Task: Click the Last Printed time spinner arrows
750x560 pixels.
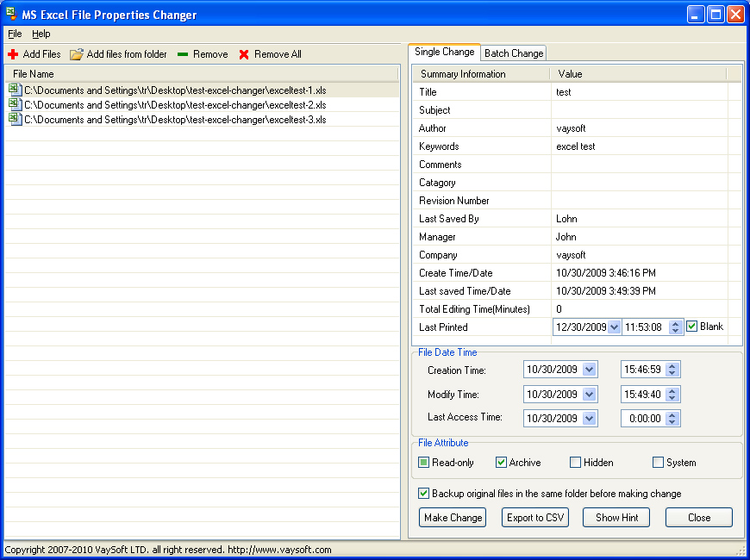Action: point(675,327)
